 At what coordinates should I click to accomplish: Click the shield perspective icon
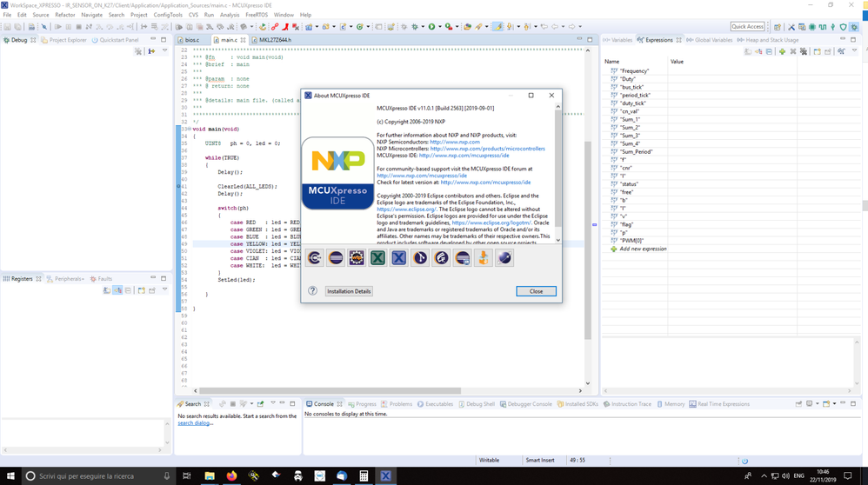(x=843, y=27)
